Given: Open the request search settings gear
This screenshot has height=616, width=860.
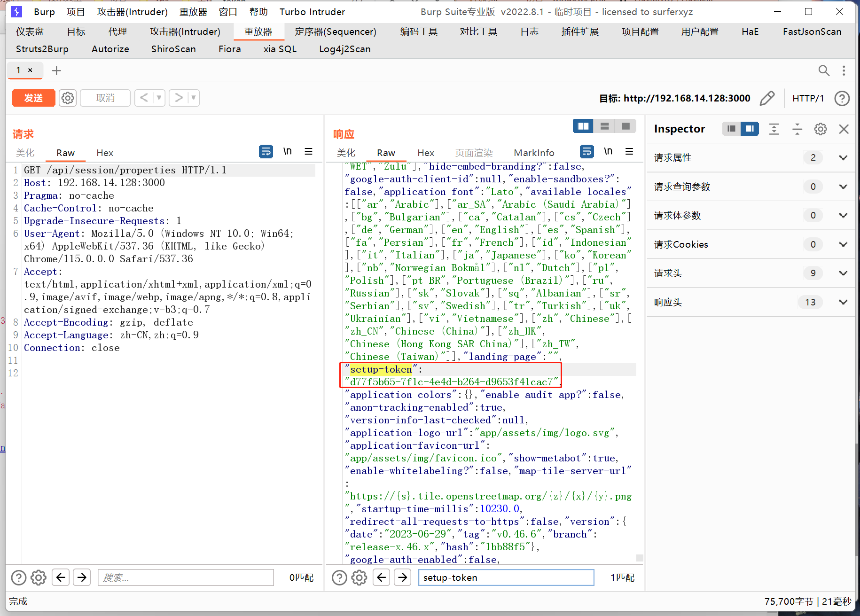Looking at the screenshot, I should coord(39,577).
